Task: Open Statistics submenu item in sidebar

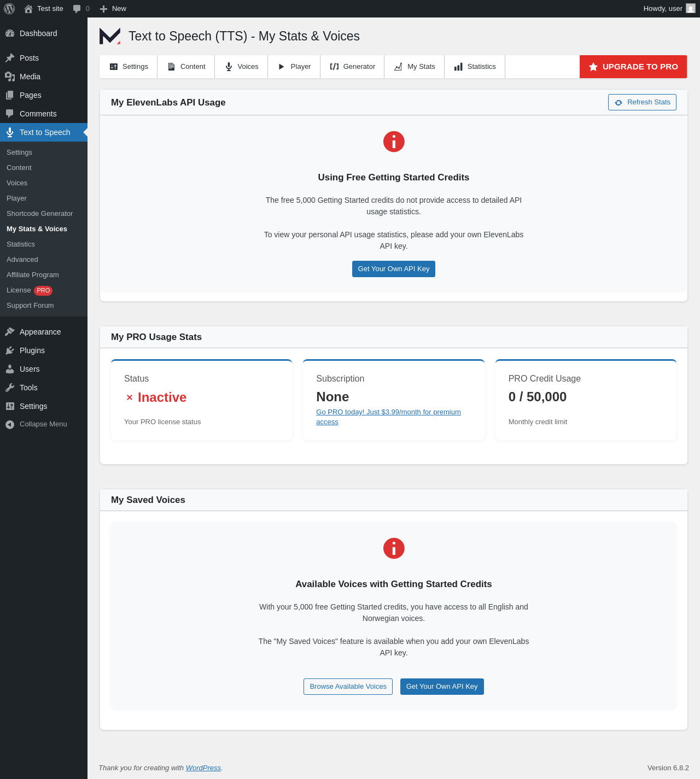Action: [x=44, y=244]
